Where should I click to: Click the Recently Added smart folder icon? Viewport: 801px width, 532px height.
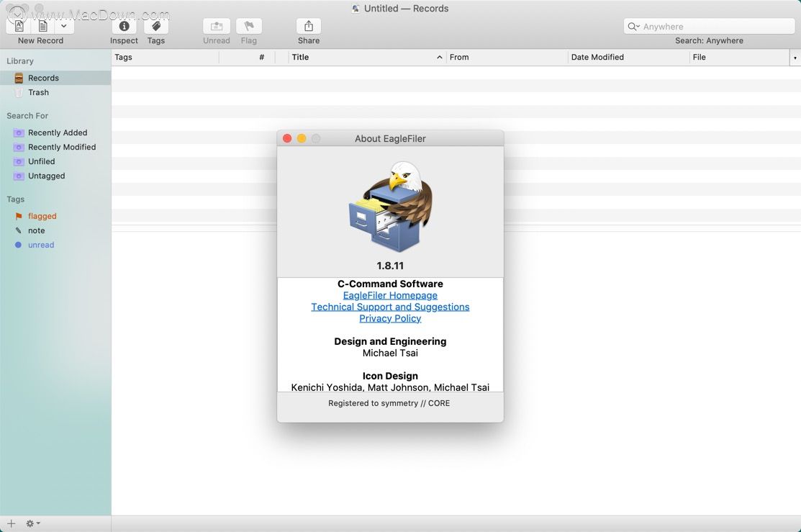pyautogui.click(x=19, y=133)
